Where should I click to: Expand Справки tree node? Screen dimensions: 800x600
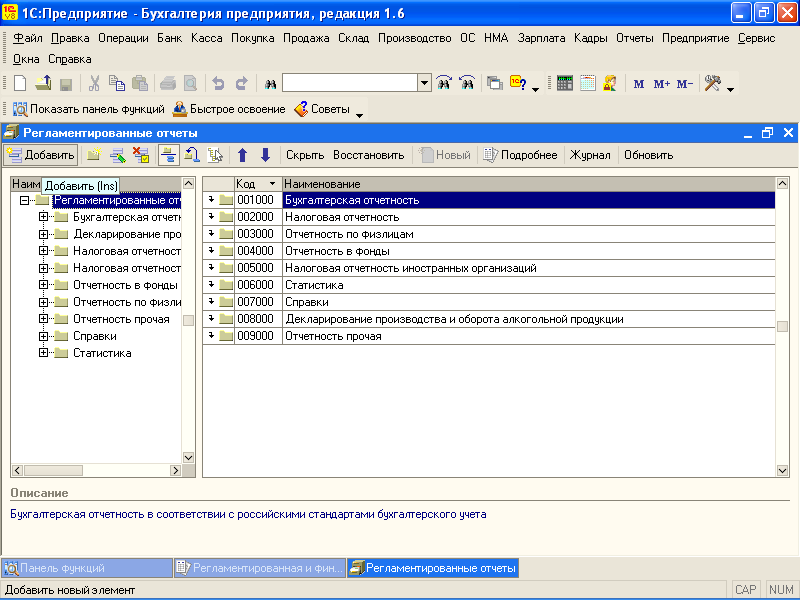point(43,336)
